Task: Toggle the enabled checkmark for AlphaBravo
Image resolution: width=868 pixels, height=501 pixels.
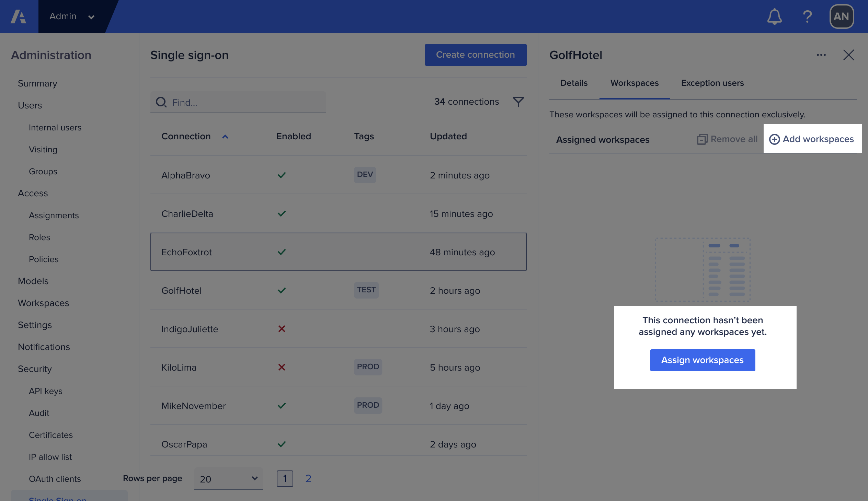Action: (x=281, y=175)
